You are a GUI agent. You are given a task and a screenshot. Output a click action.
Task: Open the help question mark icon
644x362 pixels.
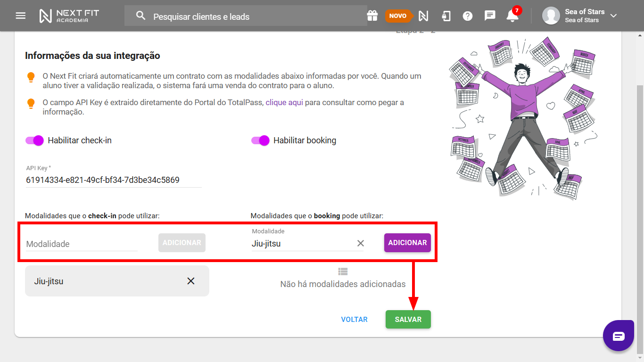coord(468,16)
